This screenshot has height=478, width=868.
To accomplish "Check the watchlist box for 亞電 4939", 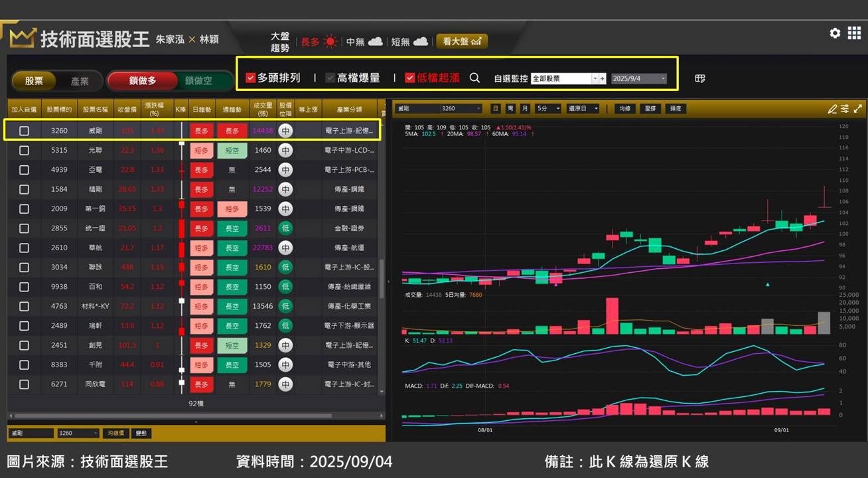I will 24,170.
